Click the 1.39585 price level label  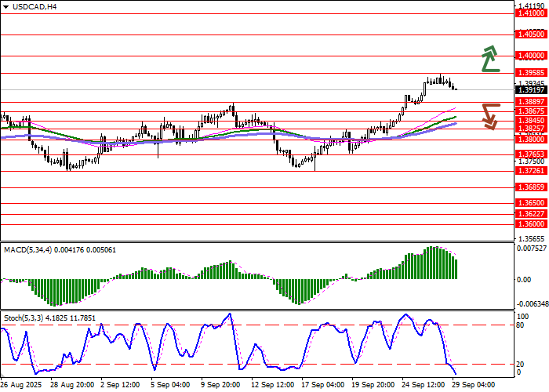tap(531, 73)
